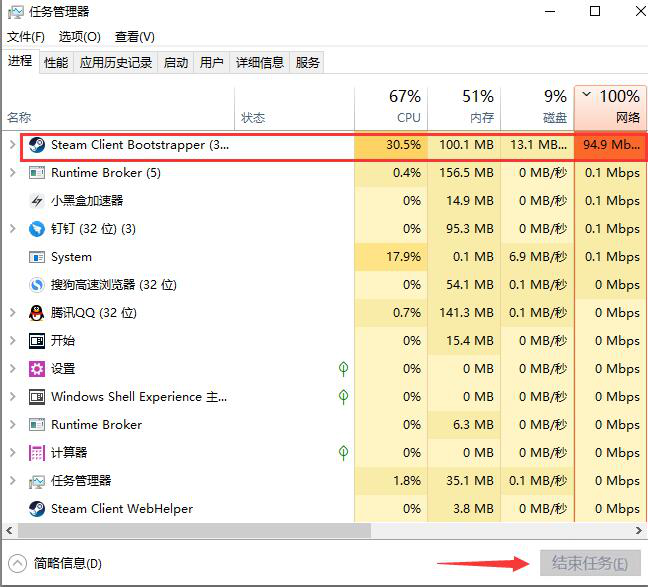Viewport: 648px width, 587px height.
Task: Click the 计算器 calculator icon
Action: [x=37, y=453]
